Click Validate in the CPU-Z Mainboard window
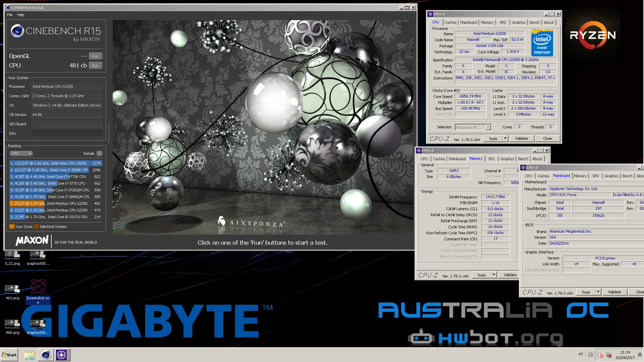644x362 pixels. tap(614, 292)
